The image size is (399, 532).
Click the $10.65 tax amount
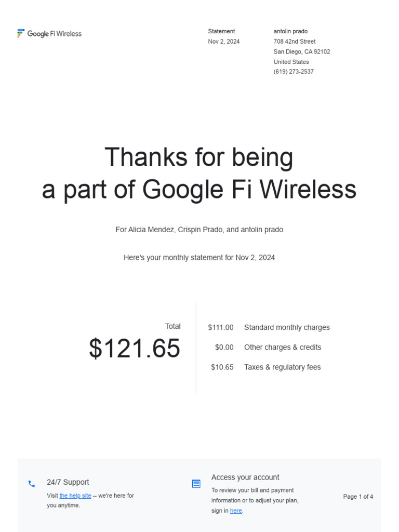222,367
